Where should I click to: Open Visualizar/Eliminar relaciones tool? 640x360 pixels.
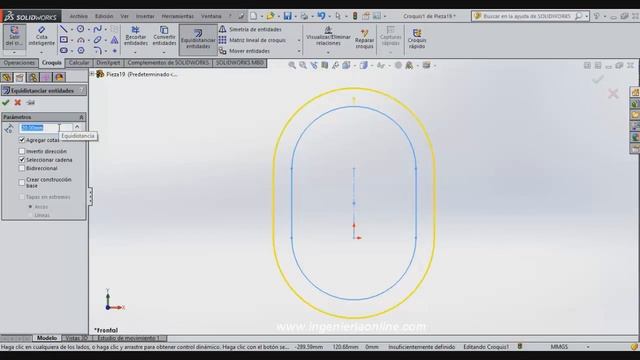[328, 36]
